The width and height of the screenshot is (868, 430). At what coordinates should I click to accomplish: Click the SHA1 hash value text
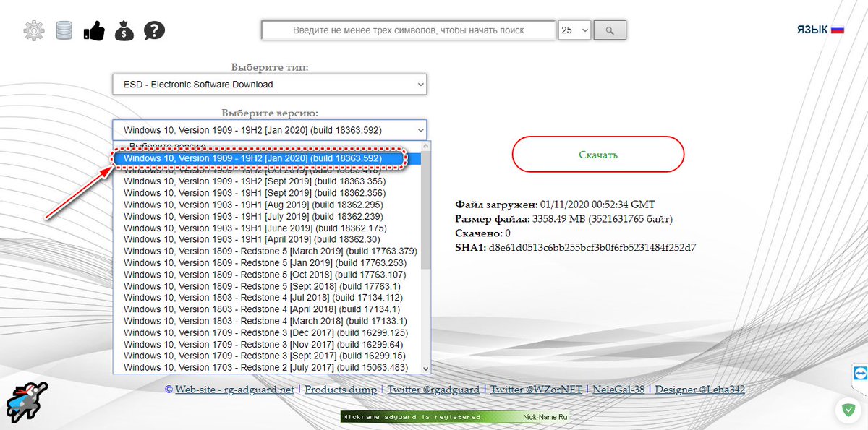(x=593, y=248)
